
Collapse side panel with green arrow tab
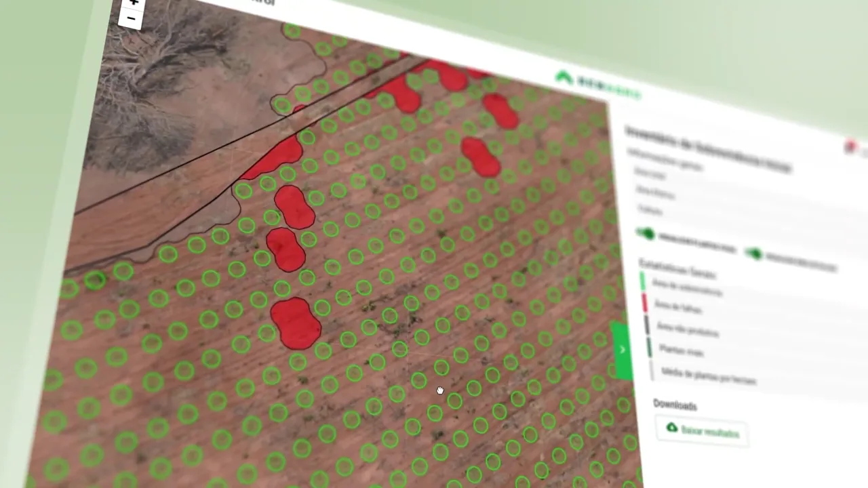click(622, 350)
